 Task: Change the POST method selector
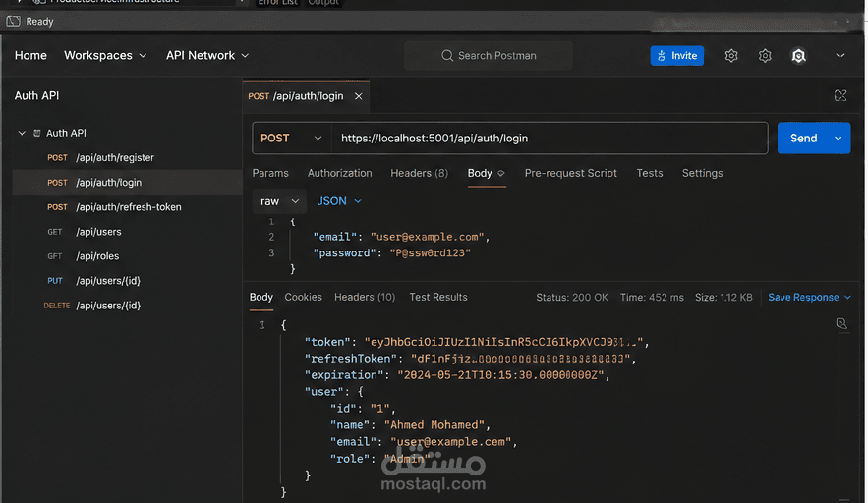291,138
